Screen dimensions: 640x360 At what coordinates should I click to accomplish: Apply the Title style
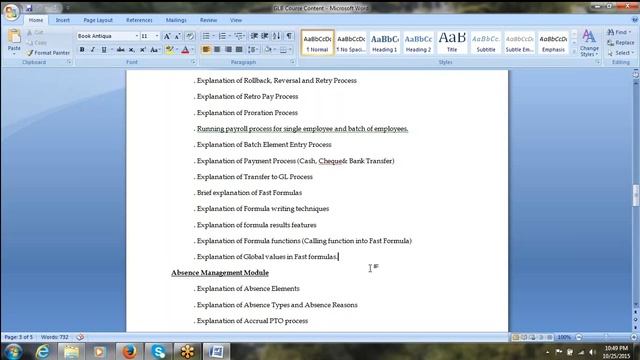[452, 43]
